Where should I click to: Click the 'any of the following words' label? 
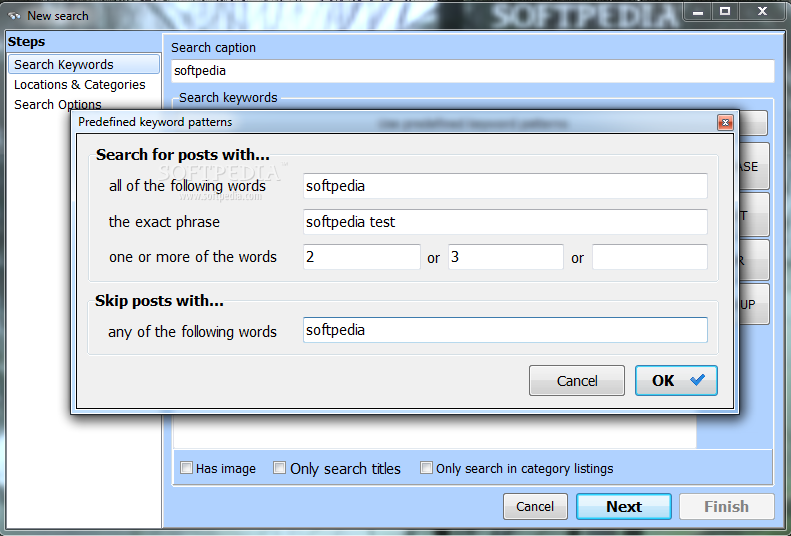click(192, 332)
